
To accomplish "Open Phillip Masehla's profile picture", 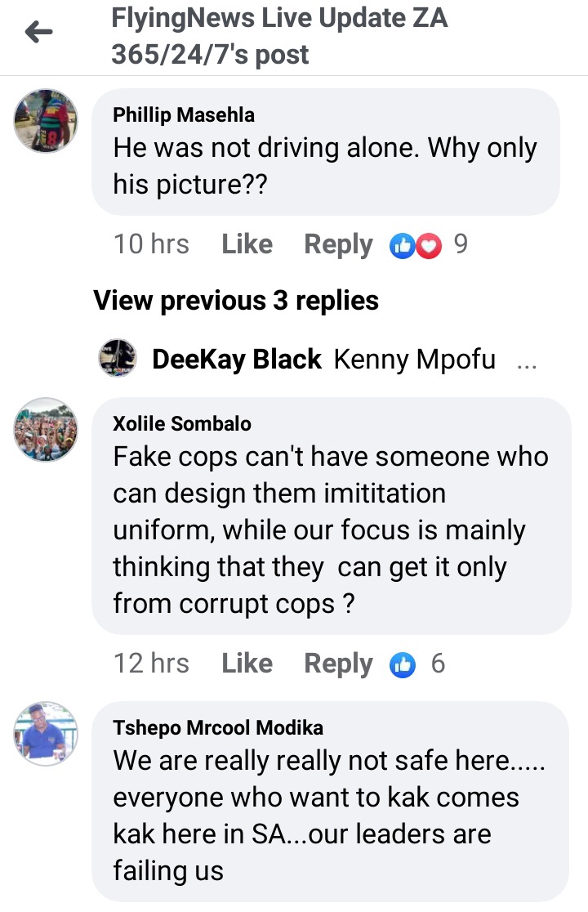I will (46, 121).
